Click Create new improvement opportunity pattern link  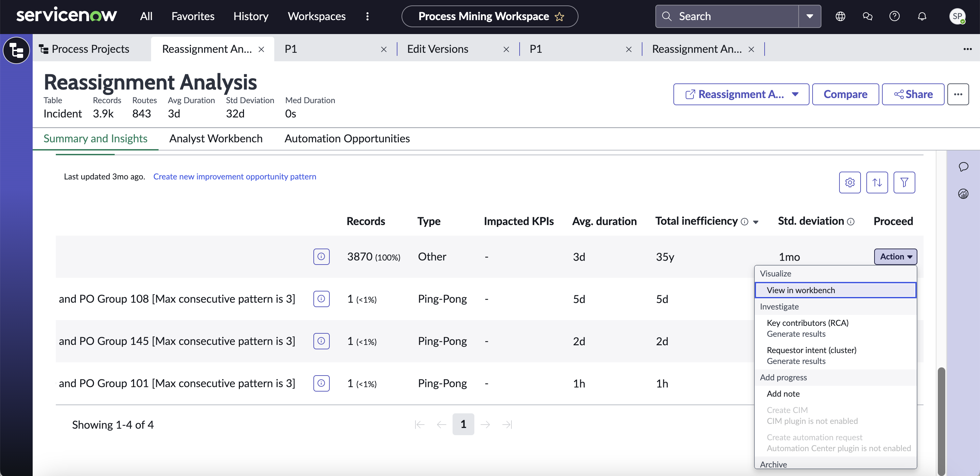235,176
